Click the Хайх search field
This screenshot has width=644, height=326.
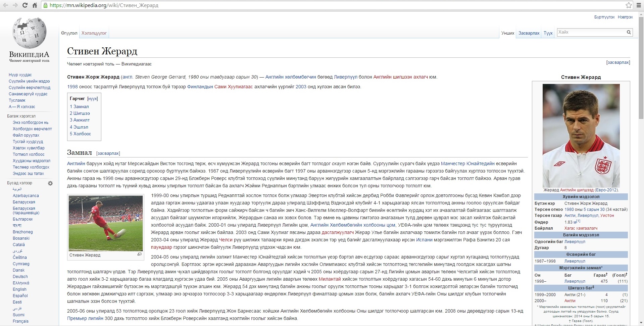591,32
